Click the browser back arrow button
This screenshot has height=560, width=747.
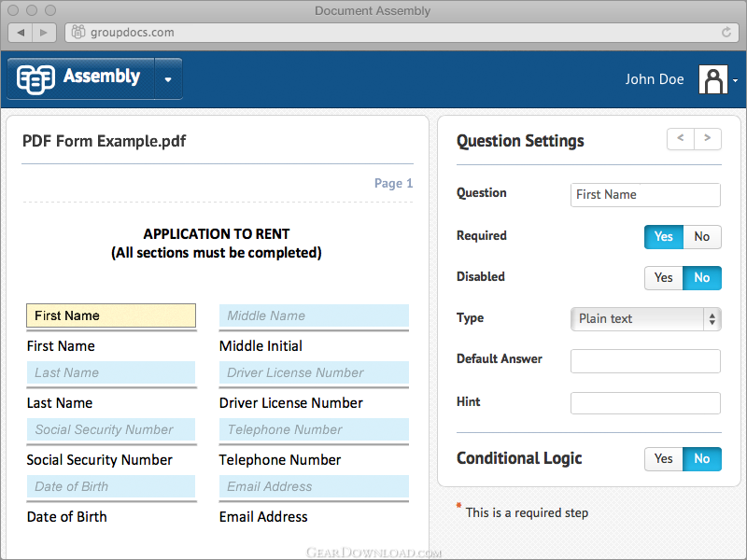tap(21, 33)
